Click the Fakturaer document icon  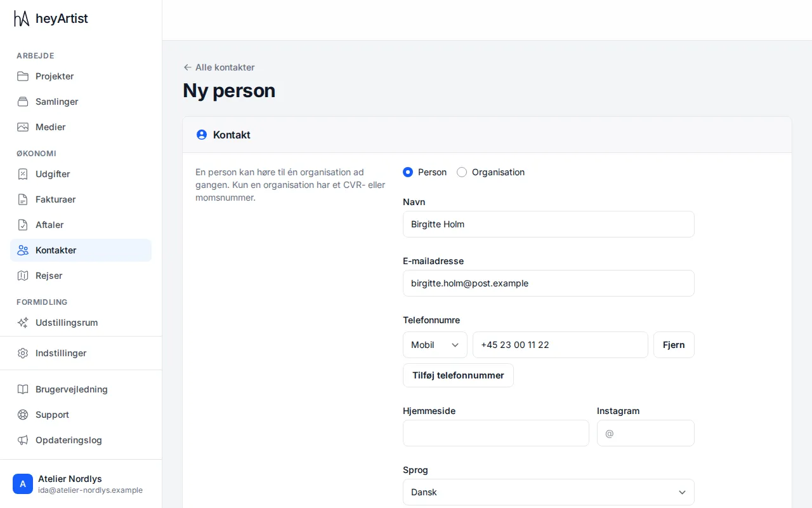pyautogui.click(x=23, y=199)
